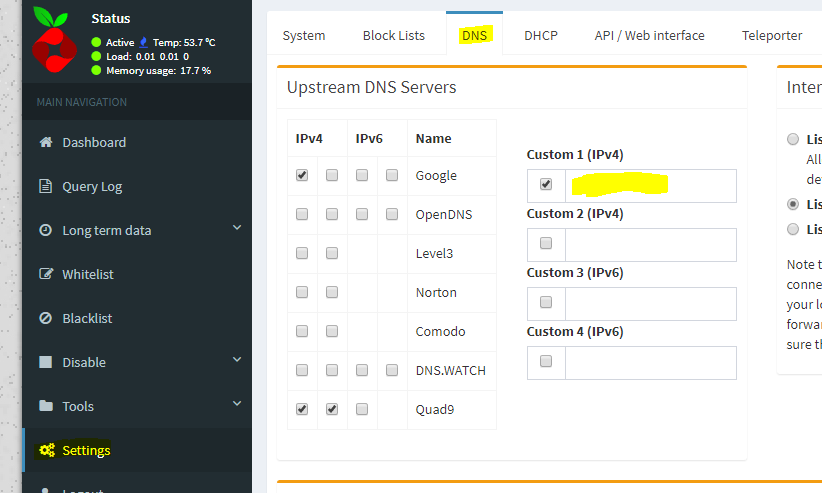Check DNS.WATCH first IPv6 checkbox
The image size is (822, 493).
pyautogui.click(x=362, y=370)
